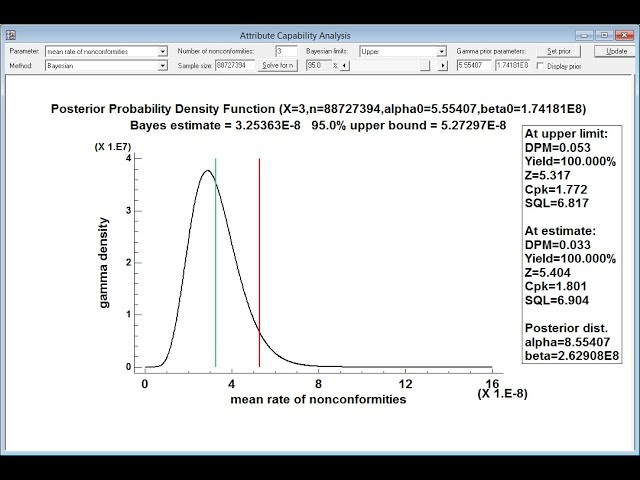This screenshot has width=640, height=480.
Task: Click the '(X 1.E-8)' x-axis scale label
Action: point(502,393)
